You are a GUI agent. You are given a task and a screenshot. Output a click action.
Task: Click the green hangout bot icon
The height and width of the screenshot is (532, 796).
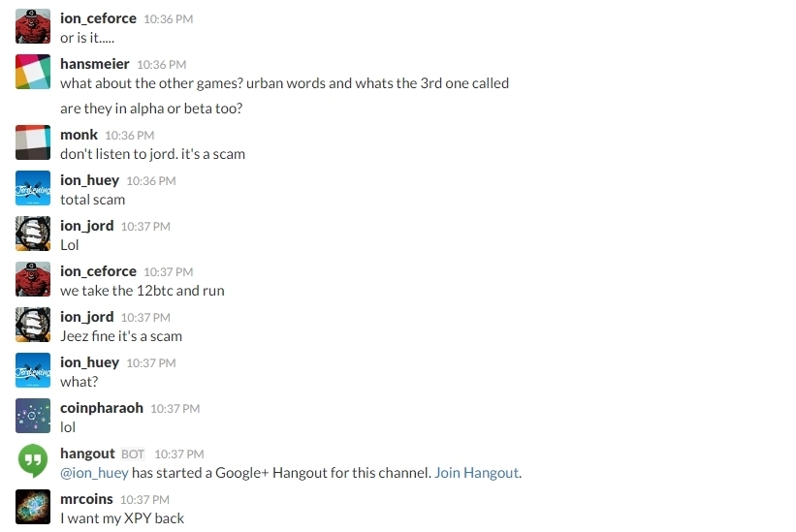[33, 461]
